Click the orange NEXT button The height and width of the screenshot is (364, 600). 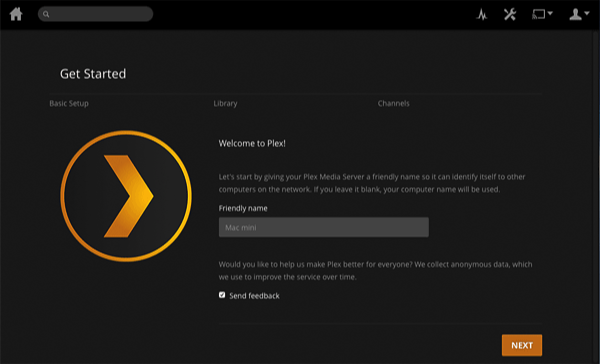pos(522,345)
